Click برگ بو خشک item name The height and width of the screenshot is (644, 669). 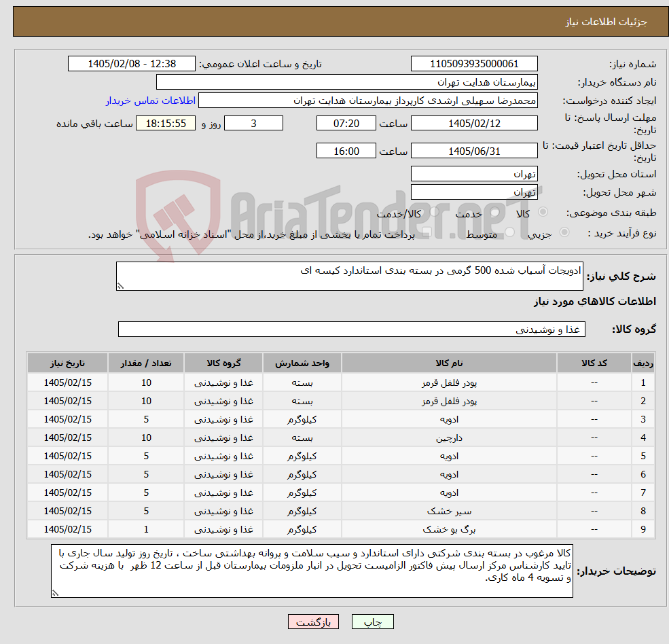(x=449, y=530)
